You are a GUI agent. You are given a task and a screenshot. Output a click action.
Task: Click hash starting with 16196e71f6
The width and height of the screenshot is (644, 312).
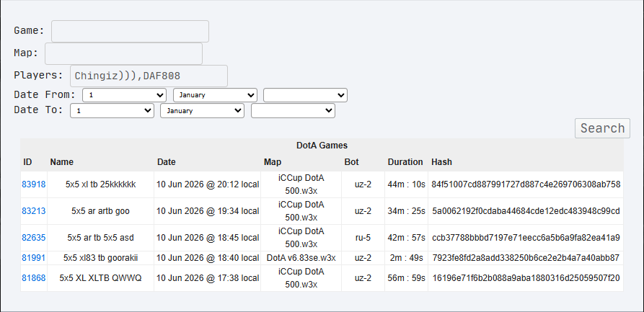526,278
